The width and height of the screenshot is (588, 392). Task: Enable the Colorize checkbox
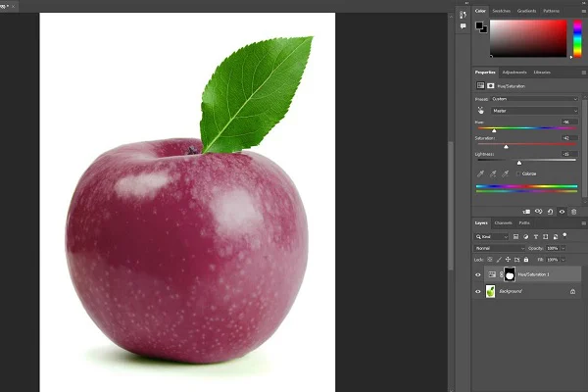(x=518, y=173)
